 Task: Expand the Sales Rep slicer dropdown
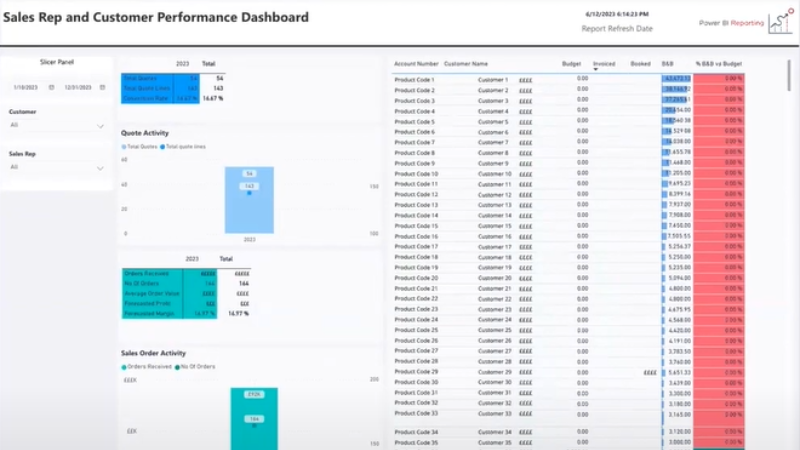[x=101, y=168]
